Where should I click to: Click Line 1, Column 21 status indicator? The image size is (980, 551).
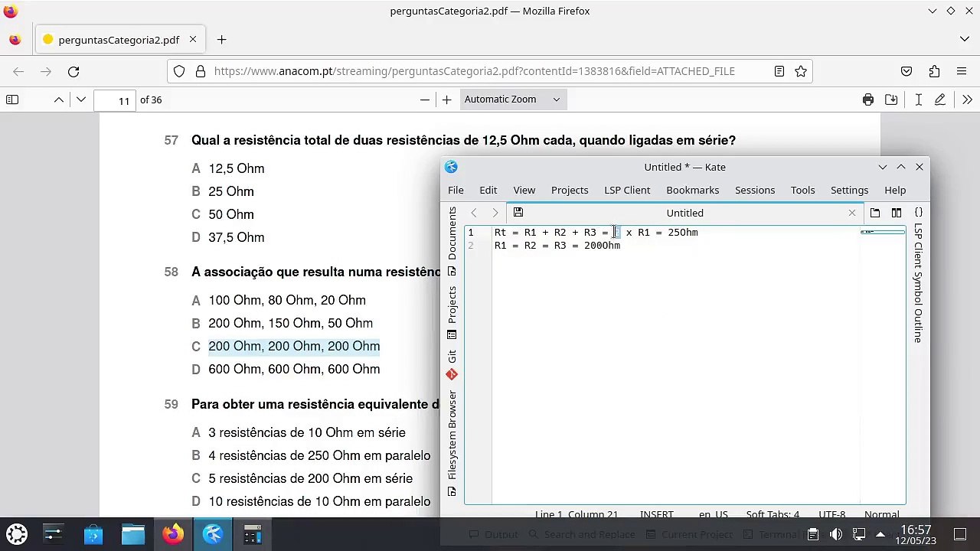tap(577, 515)
